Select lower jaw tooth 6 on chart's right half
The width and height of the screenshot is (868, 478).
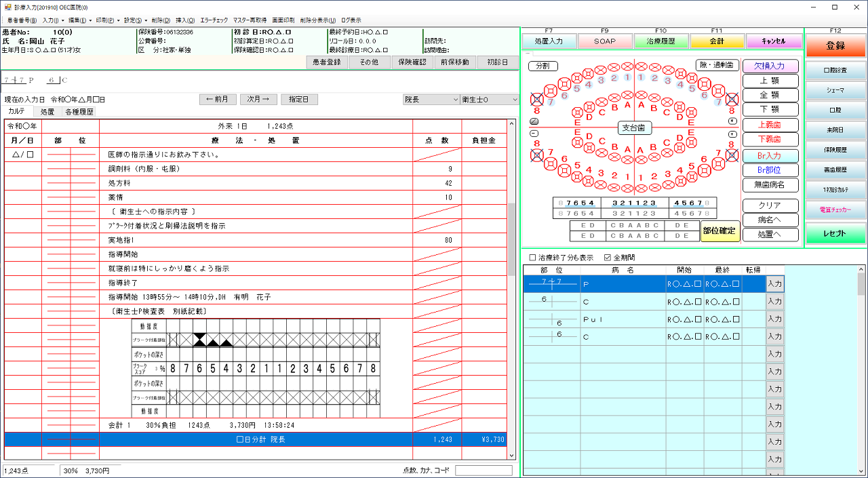[x=705, y=171]
